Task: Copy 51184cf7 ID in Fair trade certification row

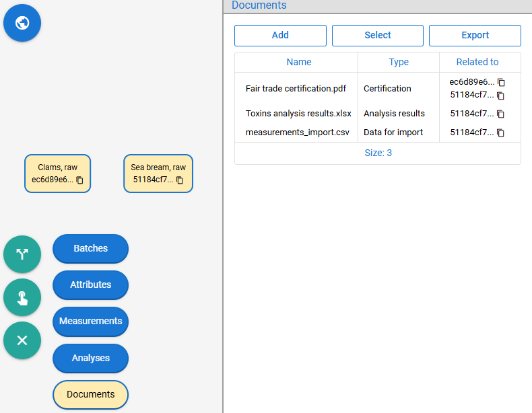Action: point(500,96)
